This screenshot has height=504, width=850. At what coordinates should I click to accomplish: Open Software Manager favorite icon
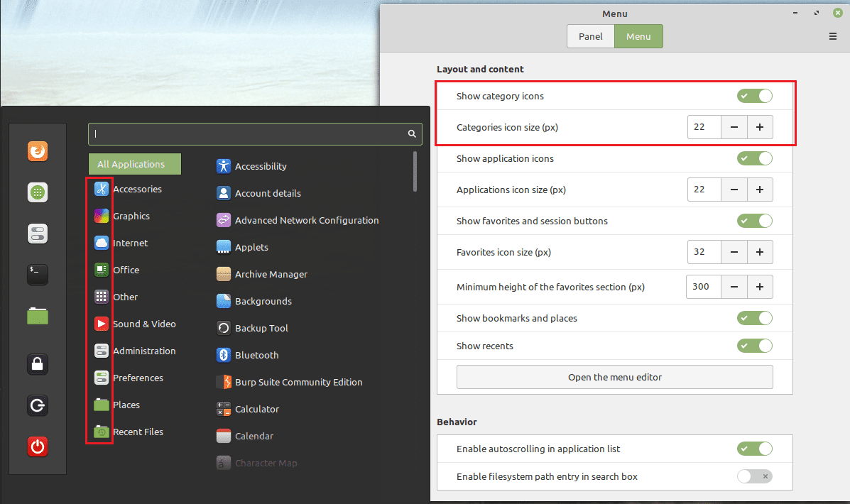coord(38,192)
